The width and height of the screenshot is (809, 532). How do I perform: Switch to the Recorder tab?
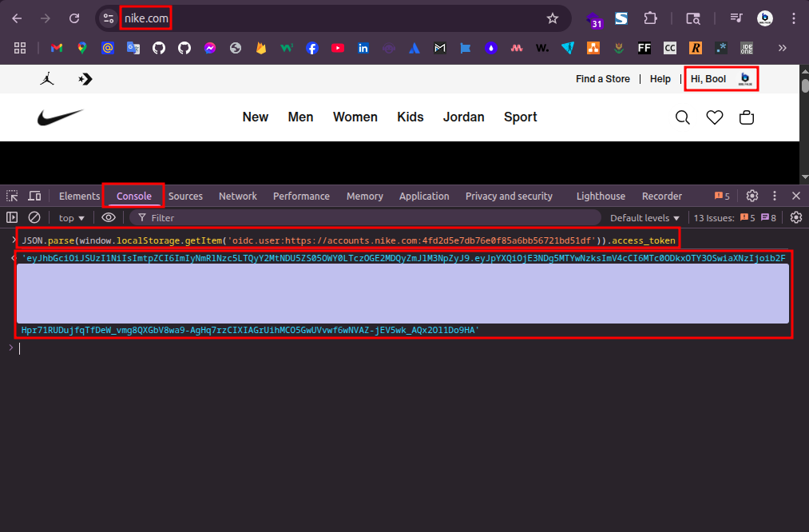(x=662, y=196)
